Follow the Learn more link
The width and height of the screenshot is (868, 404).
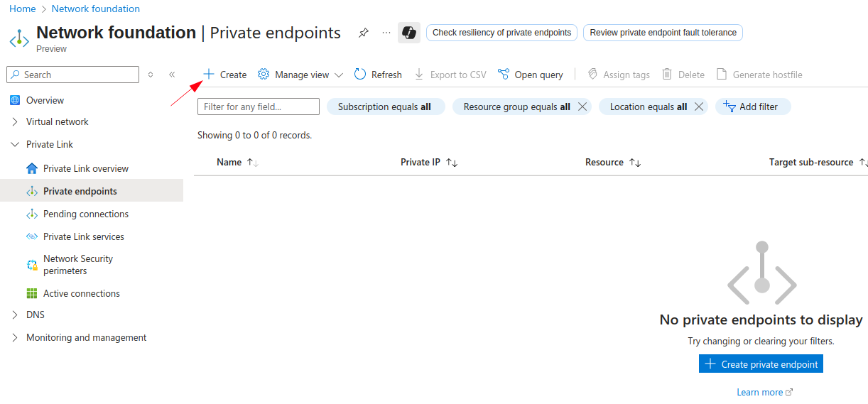tap(760, 392)
